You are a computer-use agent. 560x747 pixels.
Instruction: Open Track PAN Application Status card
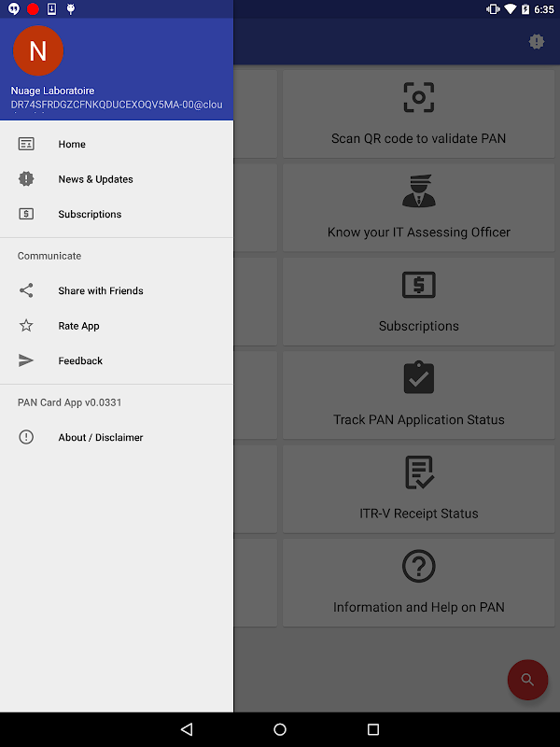(x=418, y=395)
